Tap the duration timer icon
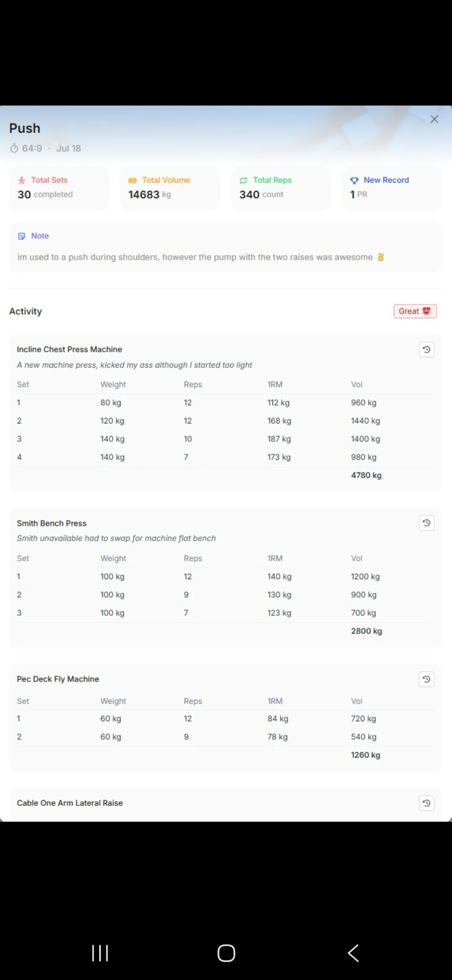This screenshot has width=452, height=980. click(14, 148)
